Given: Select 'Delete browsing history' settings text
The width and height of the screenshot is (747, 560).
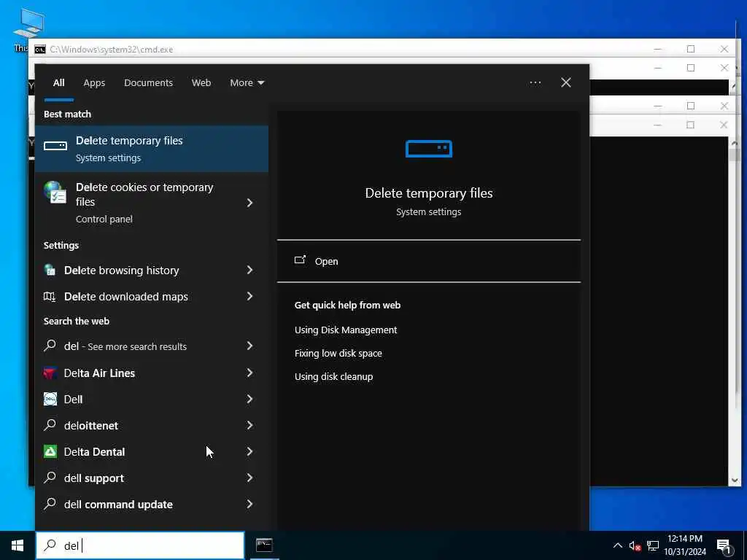Looking at the screenshot, I should (122, 271).
